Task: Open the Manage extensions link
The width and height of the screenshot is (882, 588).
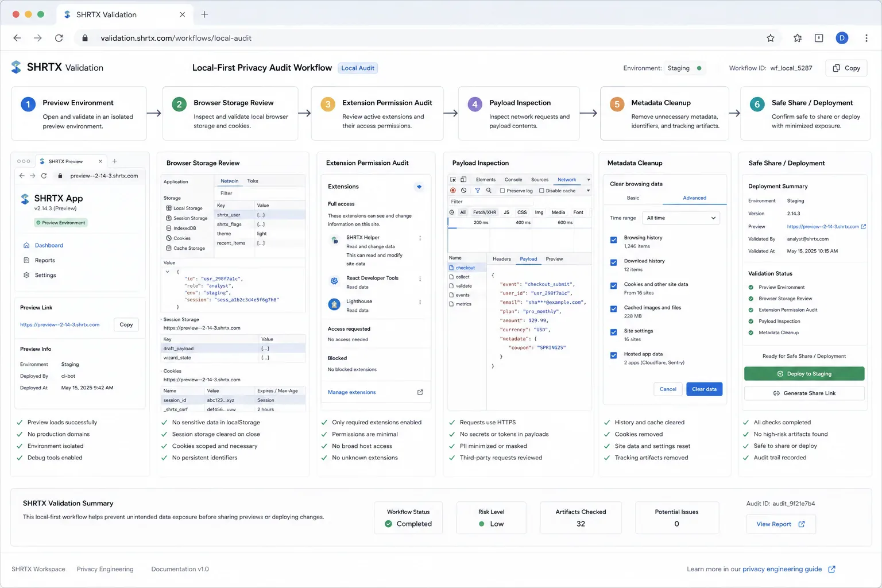Action: click(x=351, y=393)
